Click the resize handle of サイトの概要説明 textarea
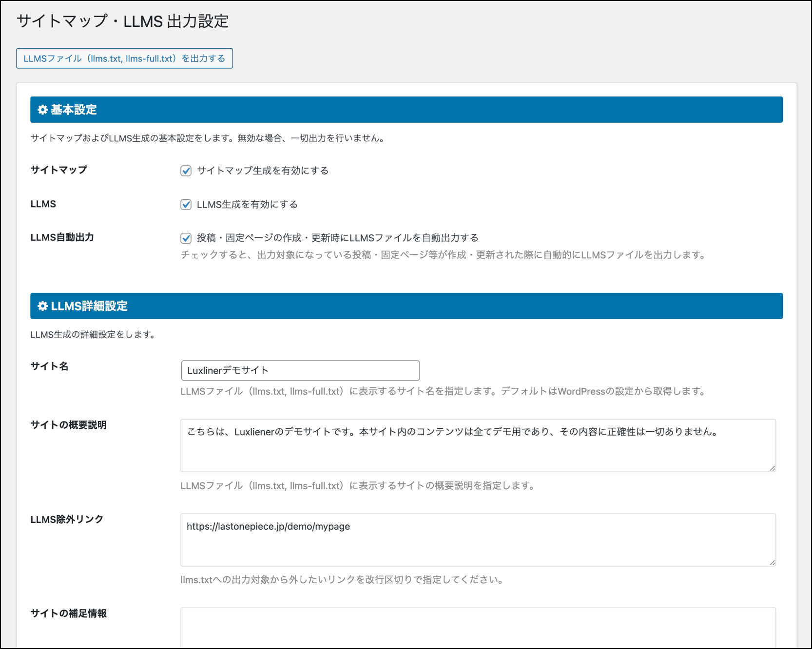Viewport: 812px width, 649px height. coord(772,468)
